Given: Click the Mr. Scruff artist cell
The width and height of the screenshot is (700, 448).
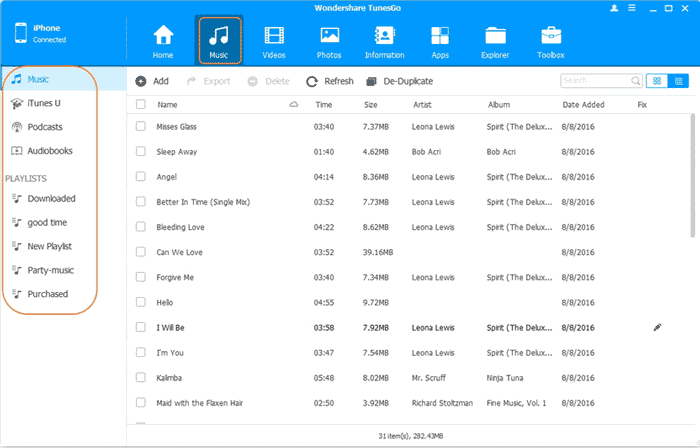Looking at the screenshot, I should pyautogui.click(x=429, y=378).
